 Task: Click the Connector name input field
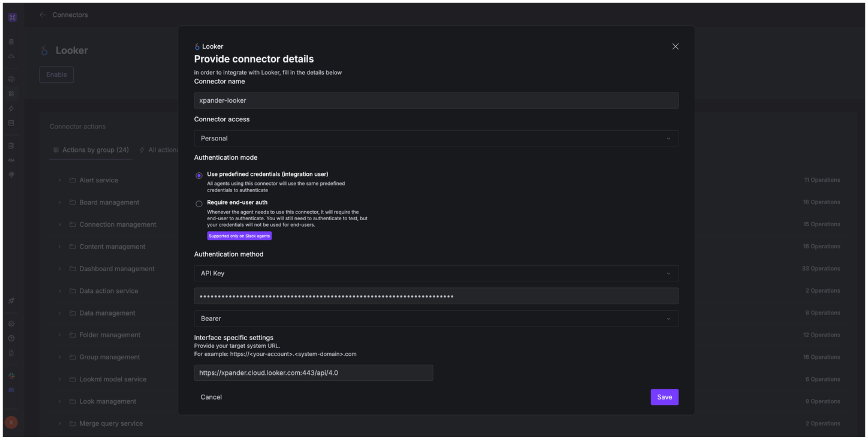(436, 101)
